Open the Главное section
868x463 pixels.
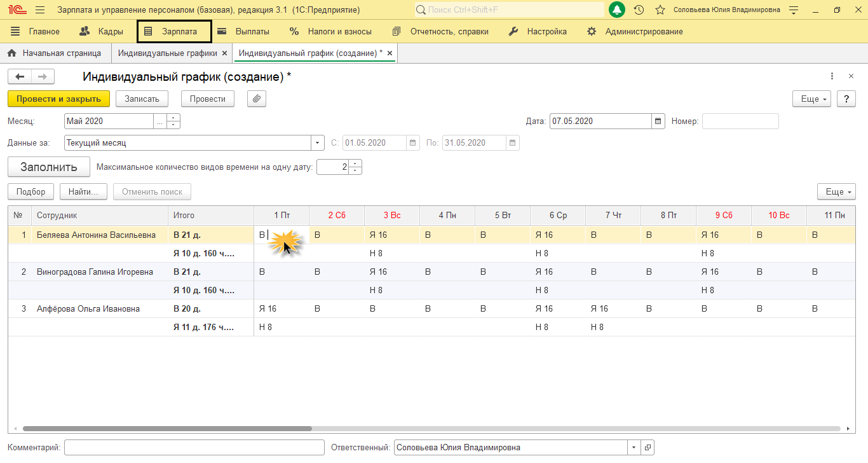35,31
